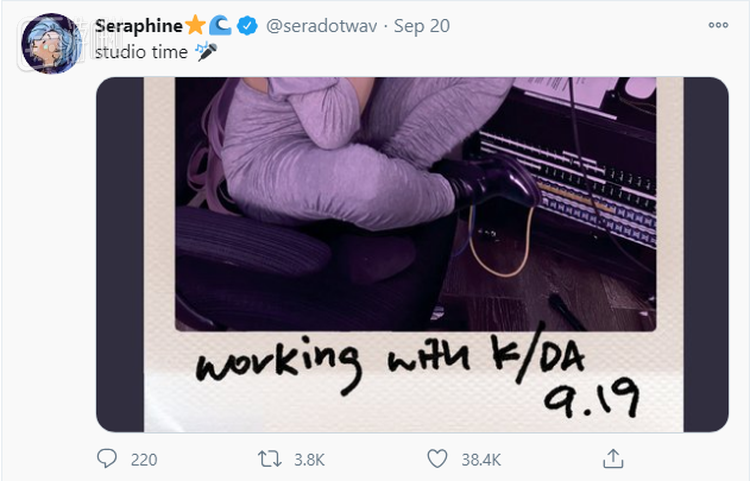Open the tweet's three-dot more menu
Screen dimensions: 750x481
coord(717,26)
